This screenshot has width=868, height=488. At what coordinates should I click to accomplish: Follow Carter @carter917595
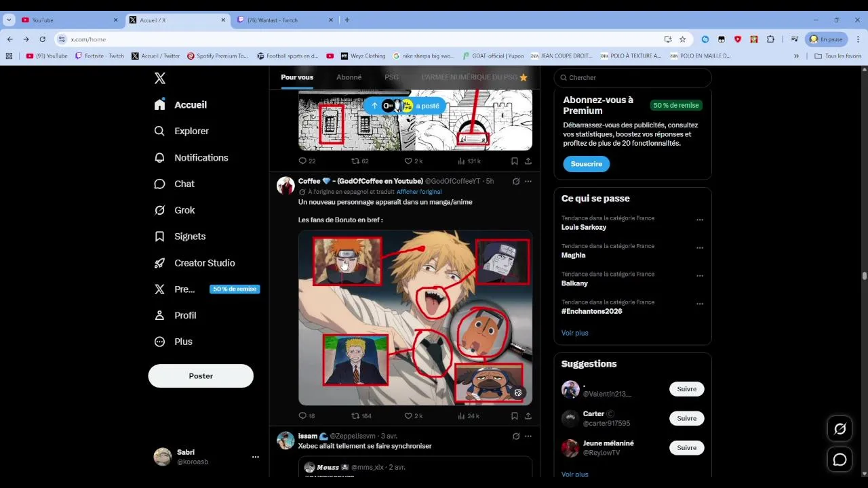[x=687, y=418]
